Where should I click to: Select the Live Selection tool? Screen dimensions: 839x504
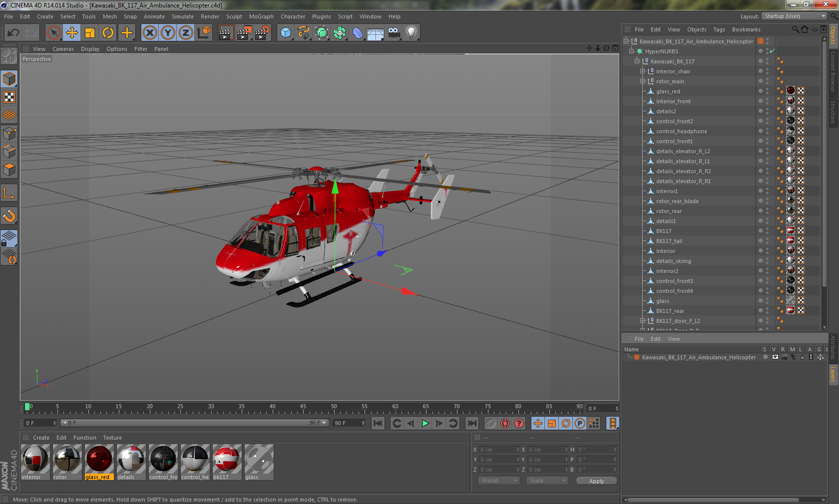click(x=54, y=33)
